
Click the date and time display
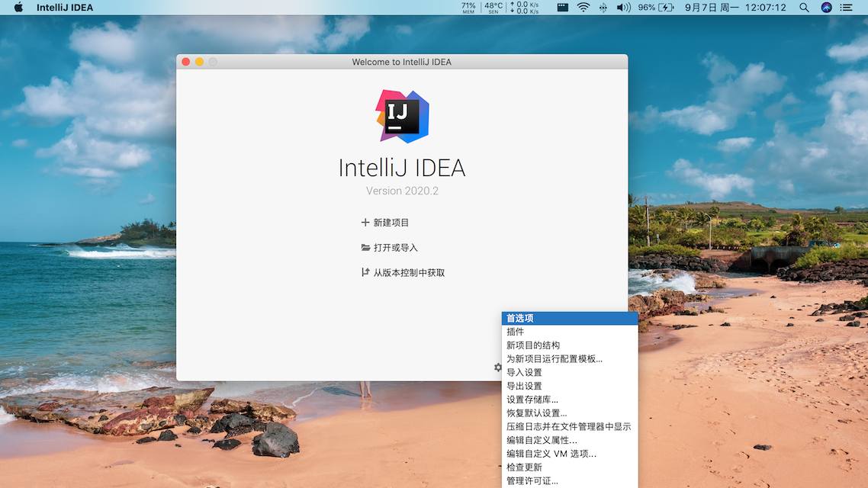click(x=735, y=7)
